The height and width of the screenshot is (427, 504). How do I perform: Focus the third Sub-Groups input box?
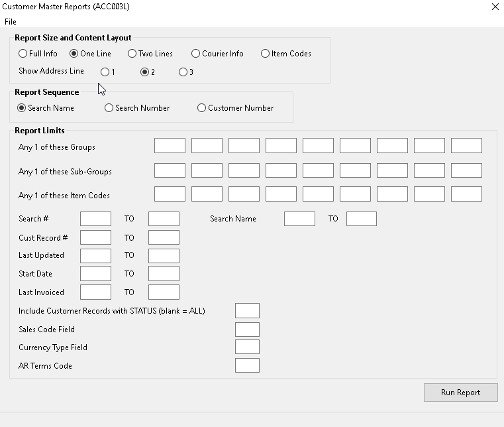[x=244, y=170]
